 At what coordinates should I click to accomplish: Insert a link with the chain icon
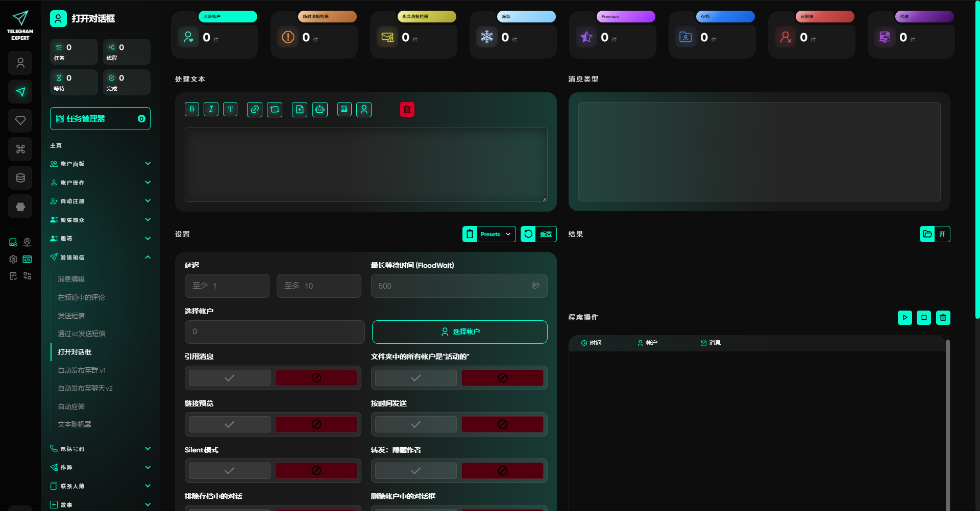click(x=255, y=109)
